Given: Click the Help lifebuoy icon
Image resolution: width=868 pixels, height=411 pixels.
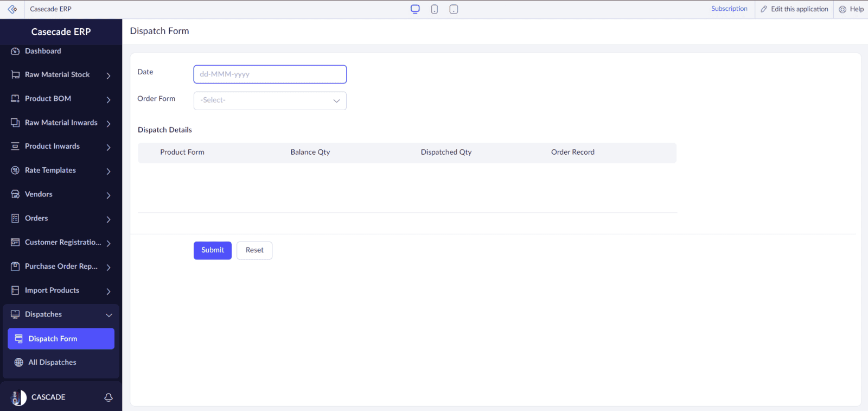Looking at the screenshot, I should point(843,9).
